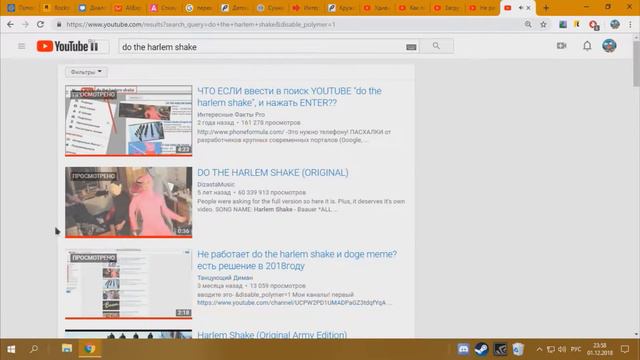Click the page vertical scrollbar thumb

click(636, 63)
